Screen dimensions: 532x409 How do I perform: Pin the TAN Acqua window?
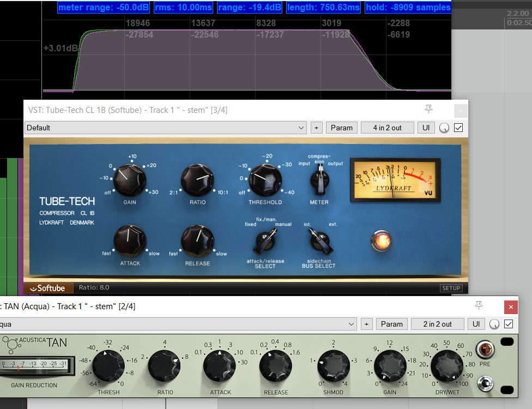(x=479, y=305)
